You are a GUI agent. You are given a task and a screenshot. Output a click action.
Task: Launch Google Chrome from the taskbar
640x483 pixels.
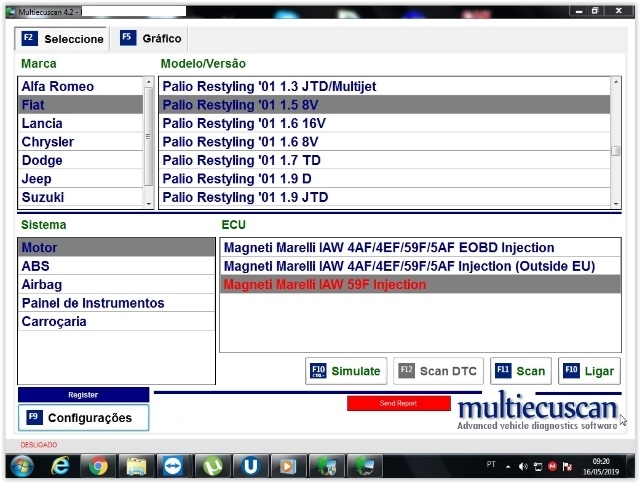(98, 465)
